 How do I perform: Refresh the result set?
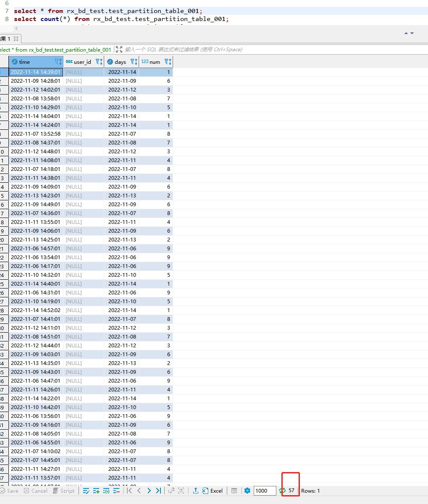pyautogui.click(x=283, y=491)
